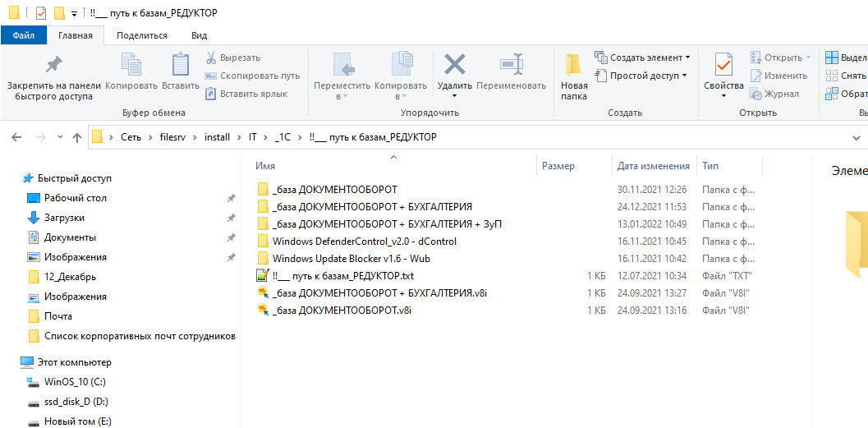Image resolution: width=868 pixels, height=428 pixels.
Task: Switch to the Главная tab
Action: (x=75, y=35)
